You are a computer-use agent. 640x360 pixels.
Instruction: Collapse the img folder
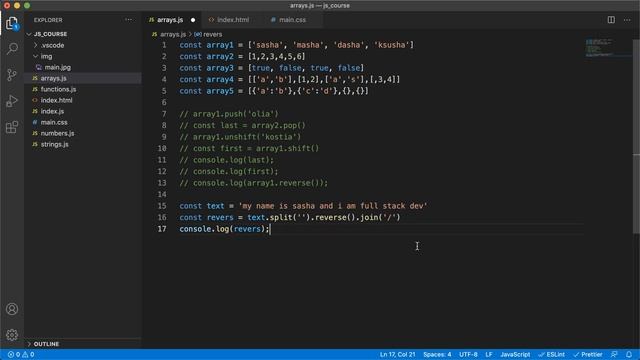point(83,56)
